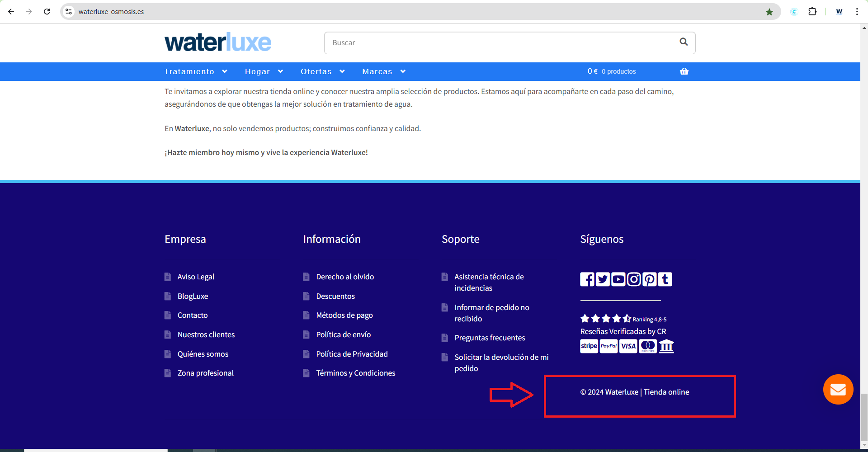The height and width of the screenshot is (452, 868).
Task: Click the Mastercard payment badge
Action: click(x=648, y=346)
